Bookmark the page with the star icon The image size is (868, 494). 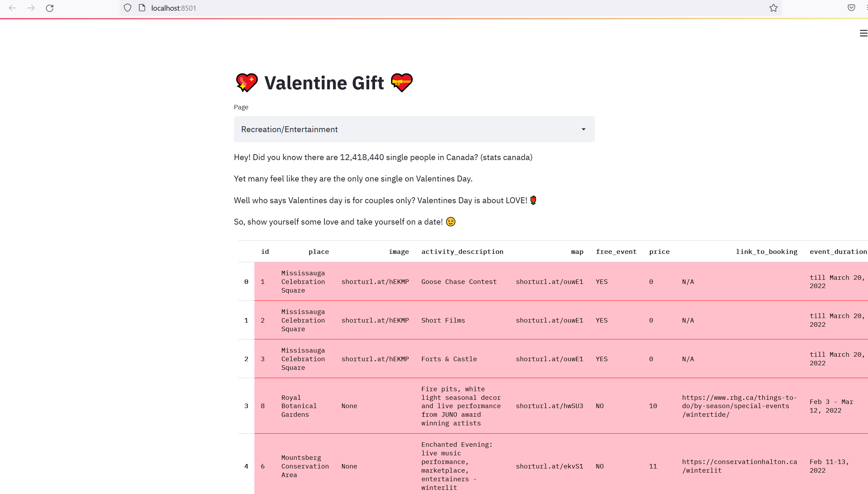(x=774, y=8)
